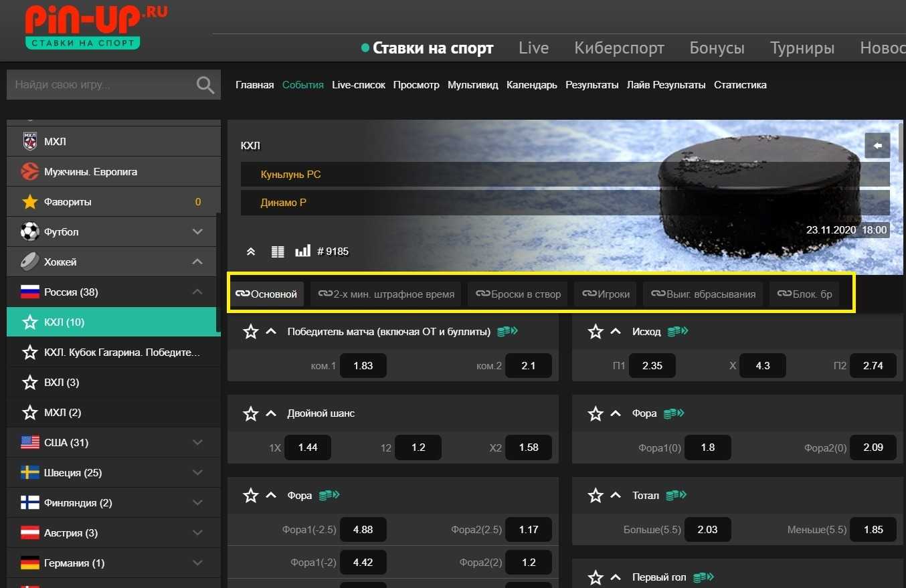
Task: Open the Киберспорт main menu section
Action: point(619,48)
